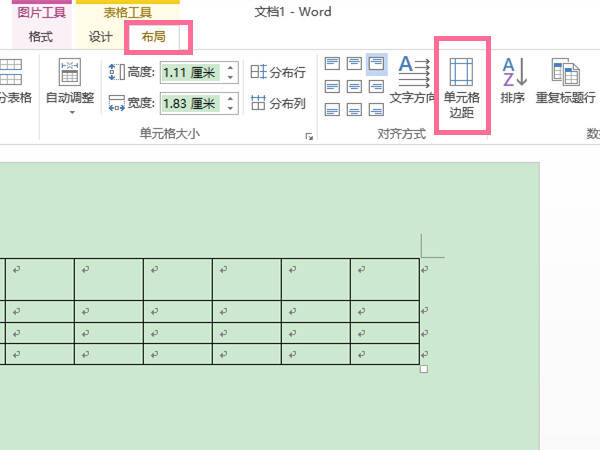Align cell text top center
600x450 pixels.
click(x=354, y=64)
